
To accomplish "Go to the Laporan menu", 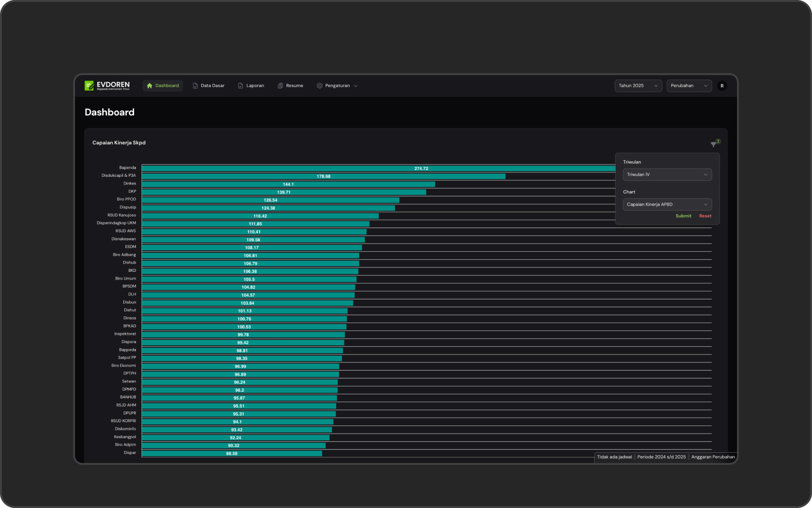I will 255,86.
